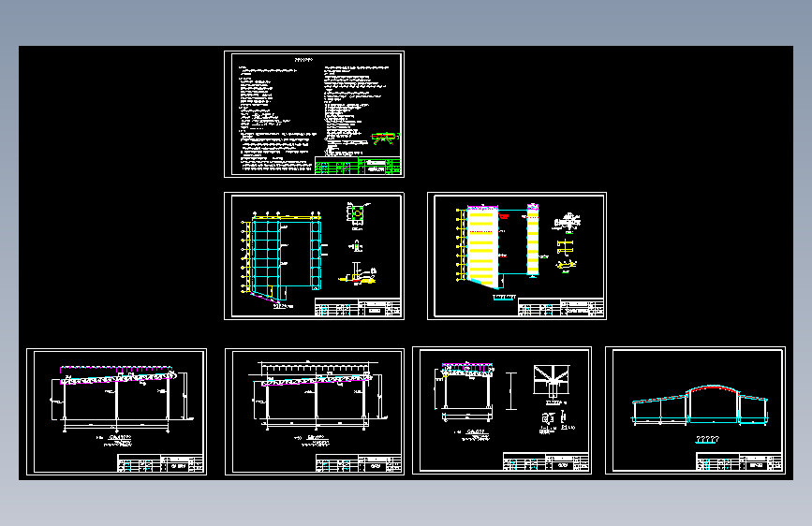The height and width of the screenshot is (526, 812).
Task: Click the green detail sketch in notes sheet
Action: (385, 138)
